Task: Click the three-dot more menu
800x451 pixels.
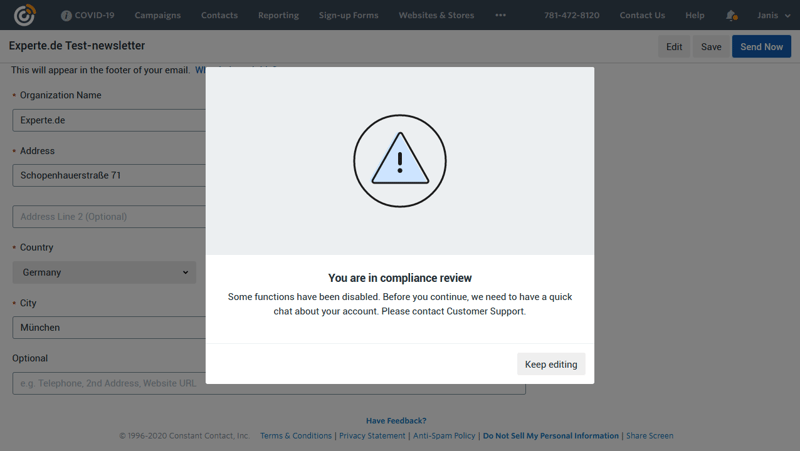Action: point(500,16)
